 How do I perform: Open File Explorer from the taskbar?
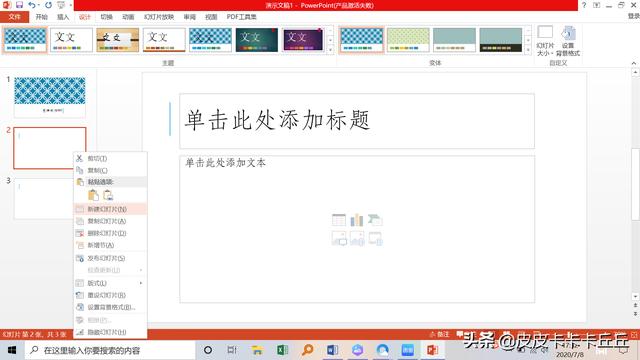pyautogui.click(x=257, y=350)
